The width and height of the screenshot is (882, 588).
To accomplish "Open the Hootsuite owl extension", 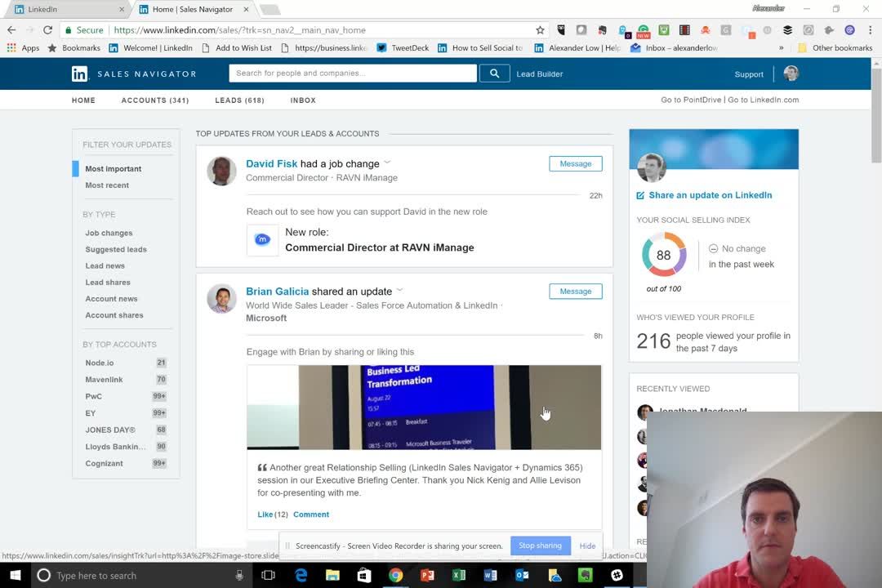I will tap(561, 30).
